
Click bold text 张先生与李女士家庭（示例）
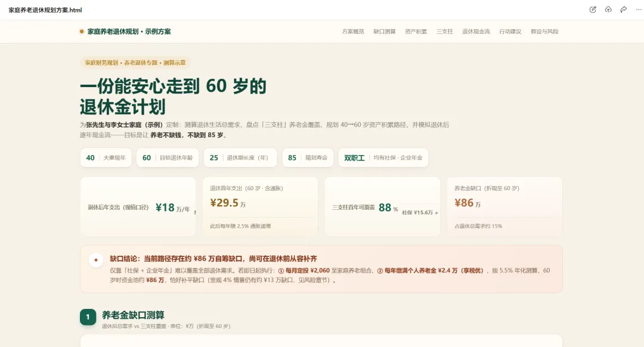click(125, 125)
